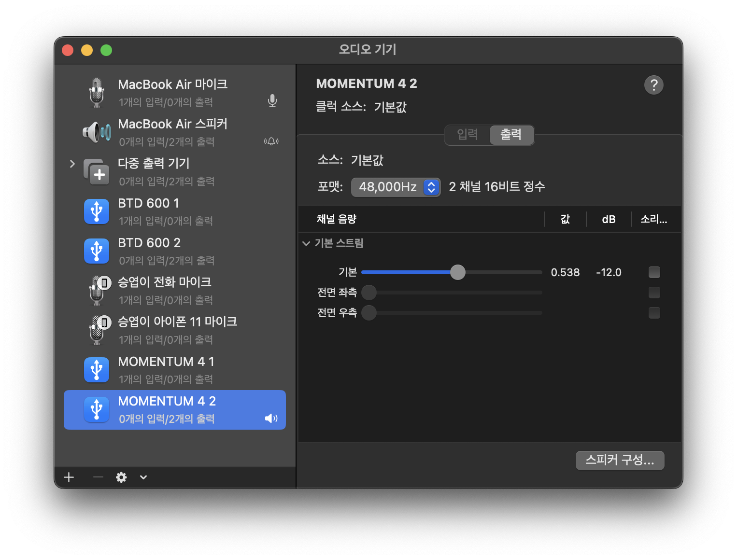Screen dimensions: 737x560
Task: Click the BTD 600 2 USB icon
Action: 97,251
